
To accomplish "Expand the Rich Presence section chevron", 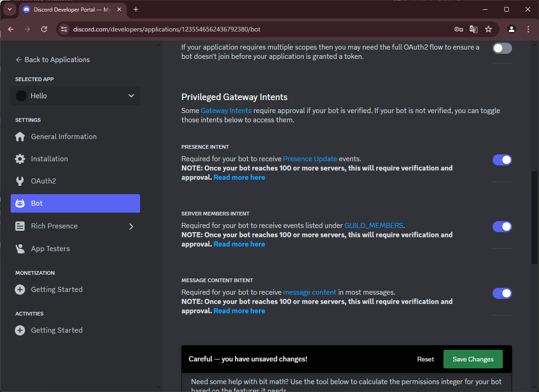I will (x=131, y=226).
